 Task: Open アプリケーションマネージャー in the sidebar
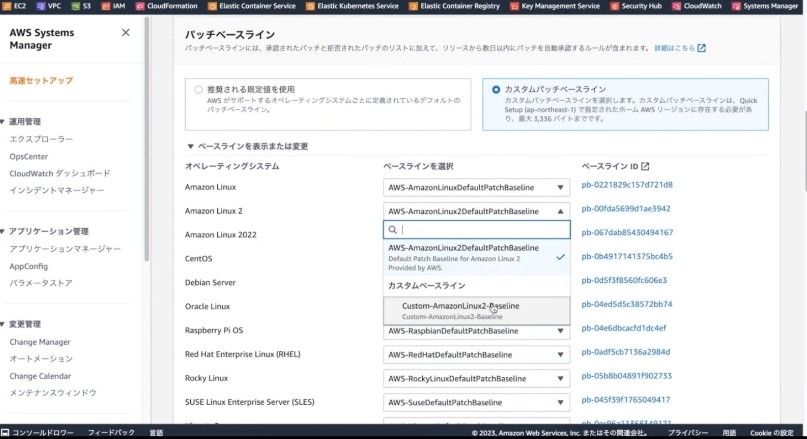(x=65, y=249)
